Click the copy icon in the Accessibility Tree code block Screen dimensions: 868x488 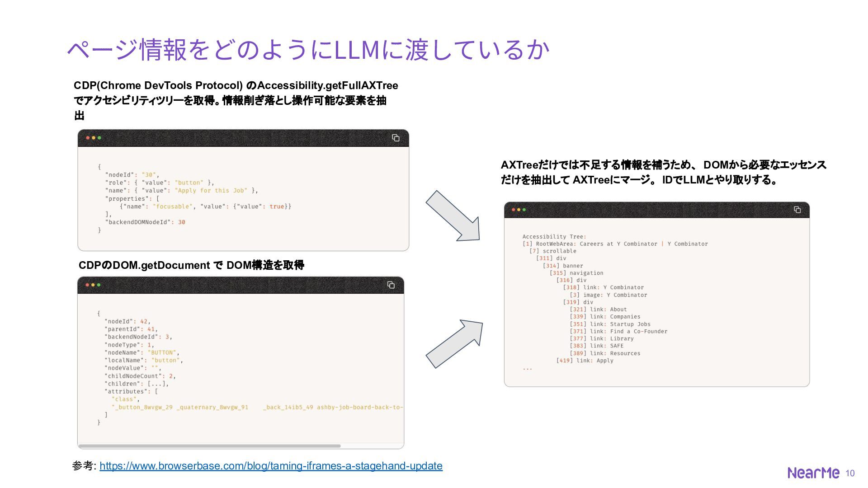coord(797,210)
